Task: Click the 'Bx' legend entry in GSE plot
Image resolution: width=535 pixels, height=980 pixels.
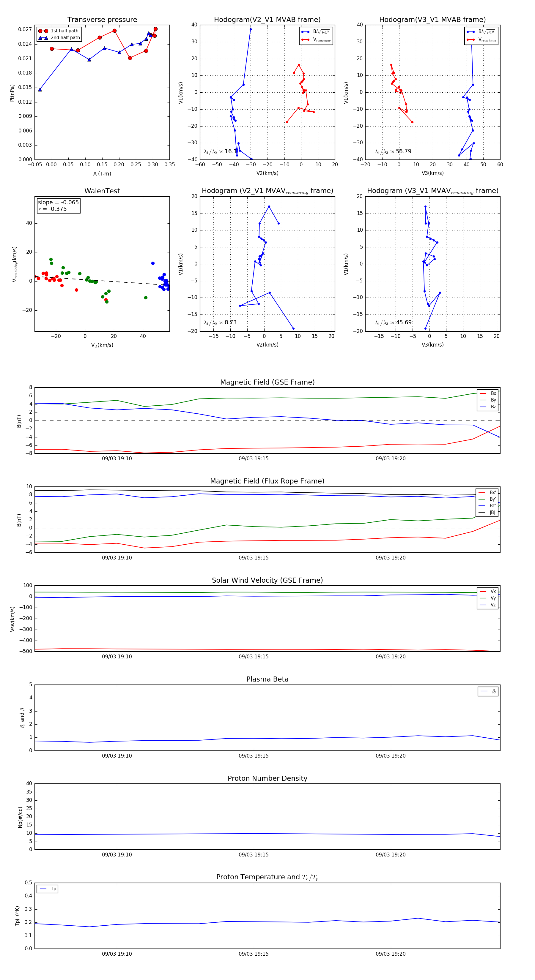Action: 488,393
